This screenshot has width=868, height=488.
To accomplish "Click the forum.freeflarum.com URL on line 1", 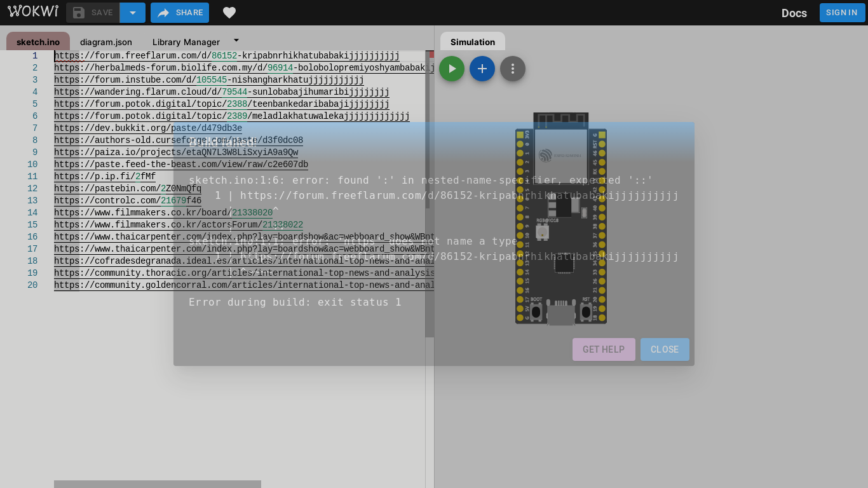I will (227, 56).
